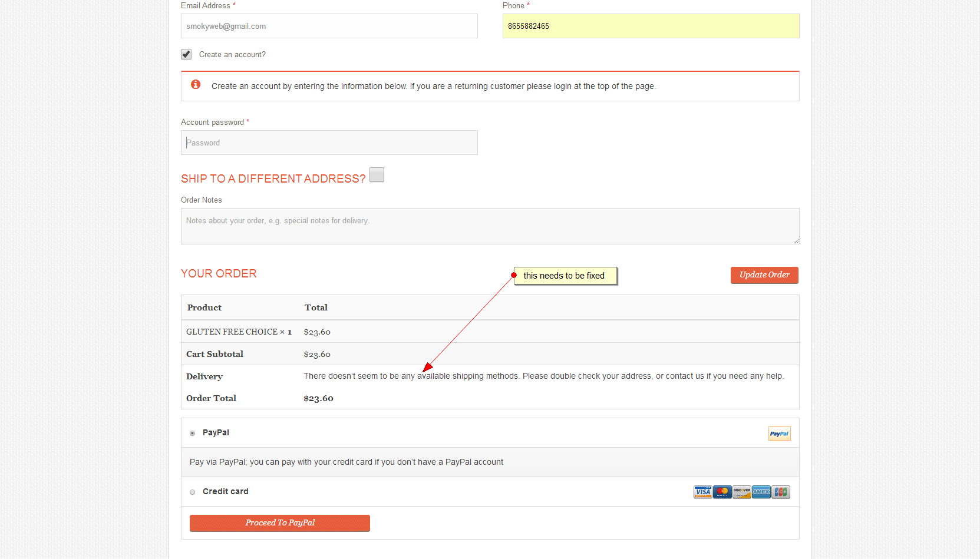Uncheck the Create an account checkbox
Image resolution: width=980 pixels, height=559 pixels.
click(x=186, y=54)
